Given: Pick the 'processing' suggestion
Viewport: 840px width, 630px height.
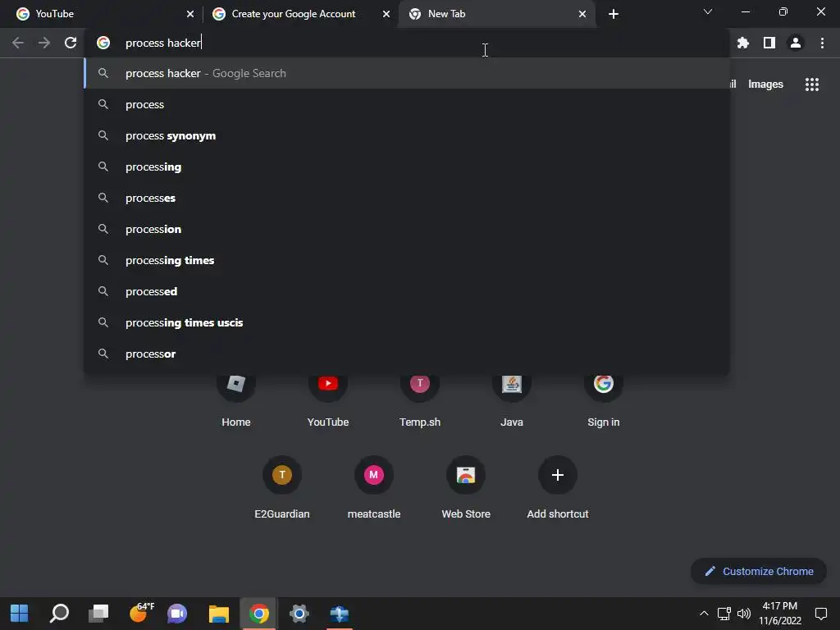Looking at the screenshot, I should point(407,167).
